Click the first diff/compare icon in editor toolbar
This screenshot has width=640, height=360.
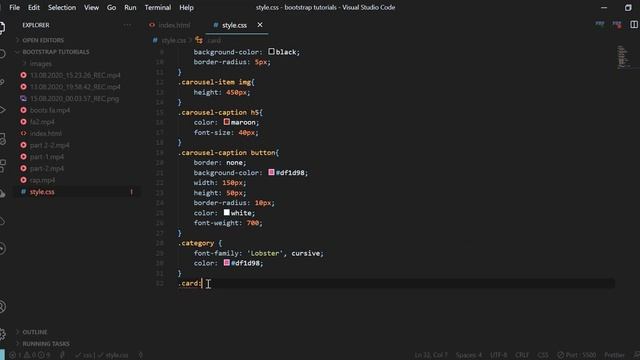pos(600,24)
